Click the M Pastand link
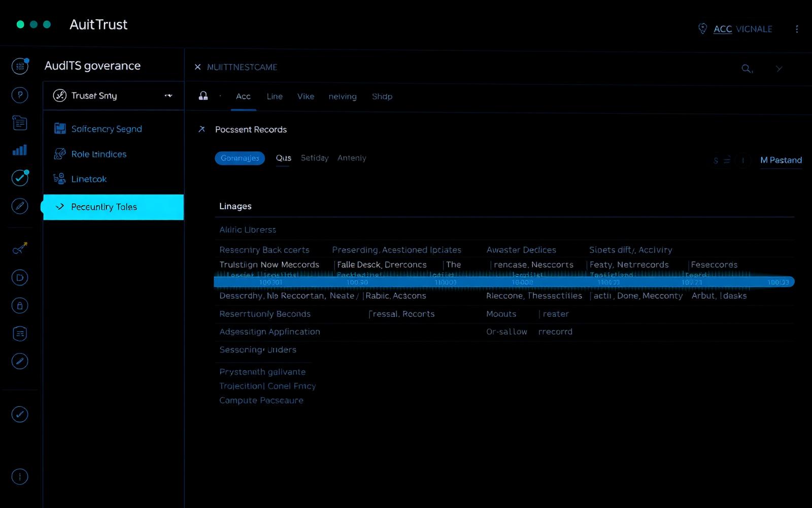812x508 pixels. [x=781, y=161]
